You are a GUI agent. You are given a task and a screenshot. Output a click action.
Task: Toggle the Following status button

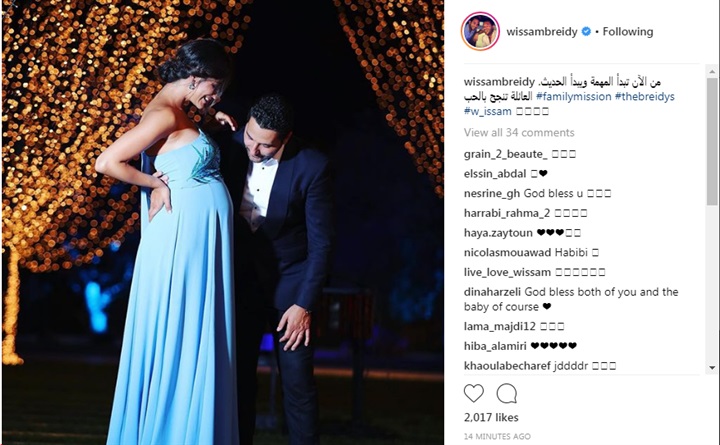coord(628,32)
